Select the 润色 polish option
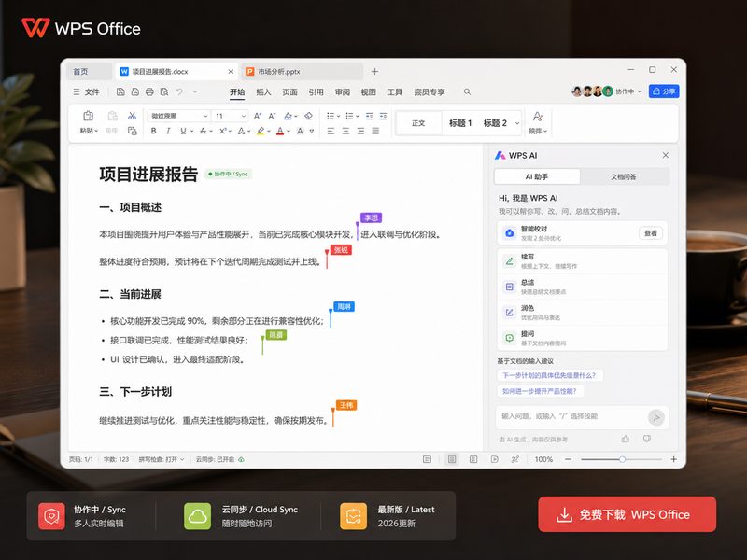This screenshot has width=747, height=560. click(582, 313)
